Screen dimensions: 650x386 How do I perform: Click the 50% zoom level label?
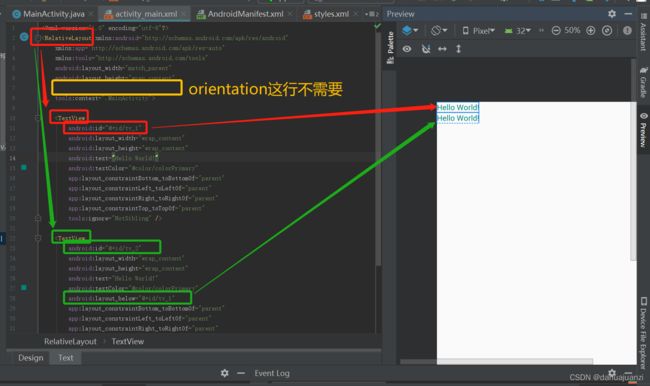572,31
